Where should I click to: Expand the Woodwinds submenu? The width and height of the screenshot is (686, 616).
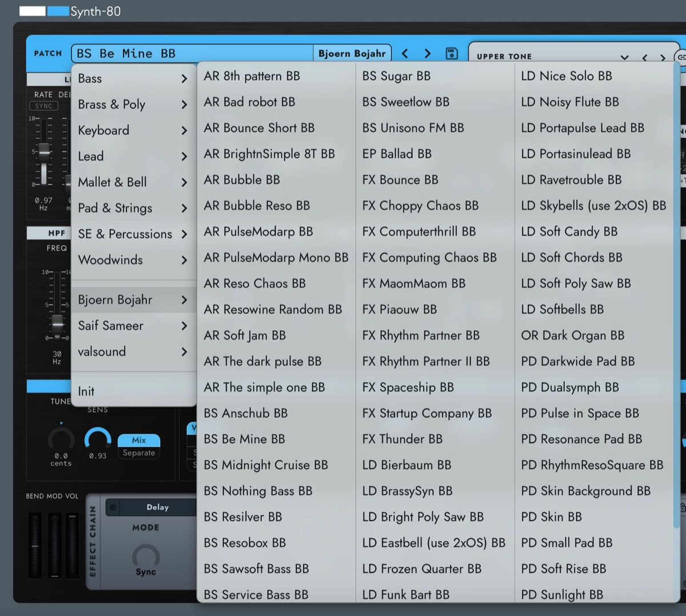click(134, 259)
